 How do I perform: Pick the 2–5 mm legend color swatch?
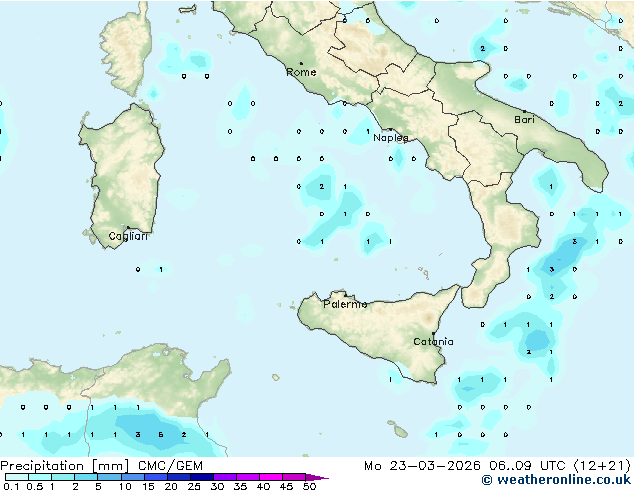click(x=86, y=477)
